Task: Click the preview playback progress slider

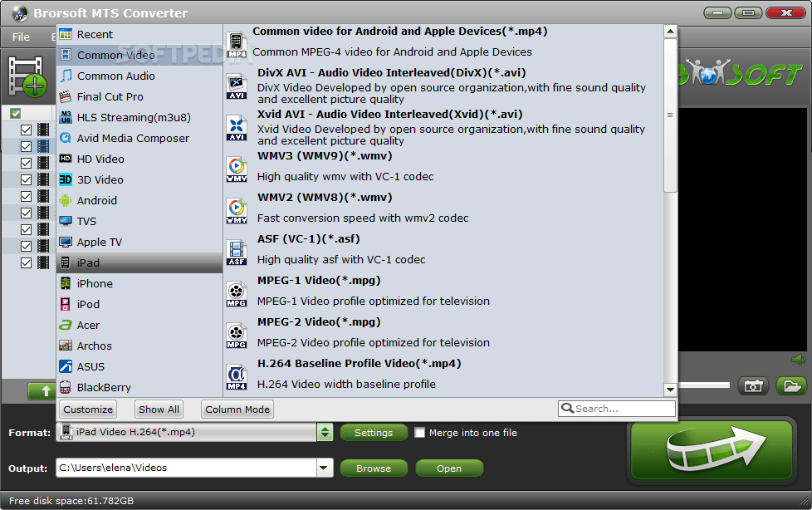Action: coord(704,385)
